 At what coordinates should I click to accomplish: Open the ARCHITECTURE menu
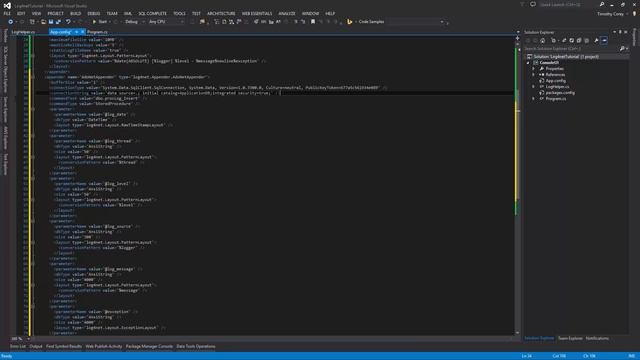(221, 13)
